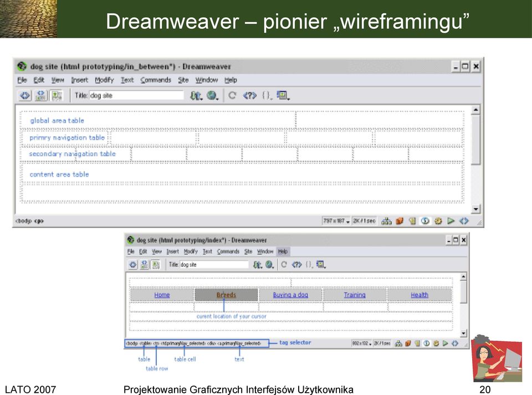Click Refresh Design View in index window
532x395 pixels.
(x=284, y=264)
